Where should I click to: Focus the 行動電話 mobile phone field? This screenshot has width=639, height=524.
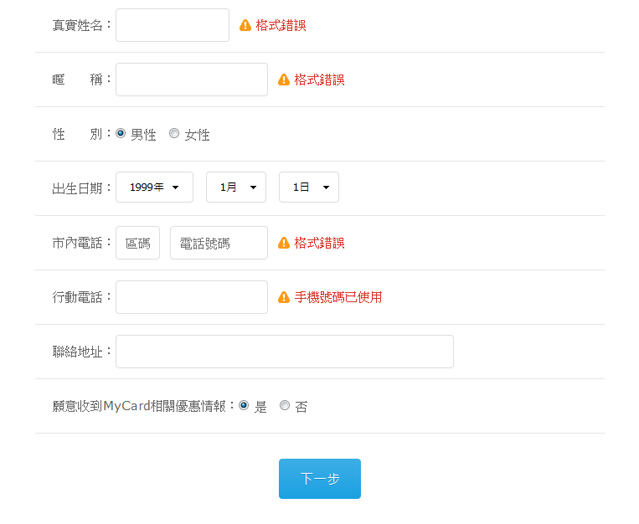pyautogui.click(x=192, y=297)
